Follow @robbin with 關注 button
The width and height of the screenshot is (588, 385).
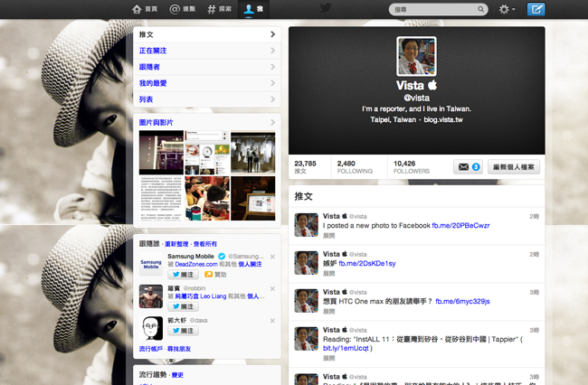(183, 306)
